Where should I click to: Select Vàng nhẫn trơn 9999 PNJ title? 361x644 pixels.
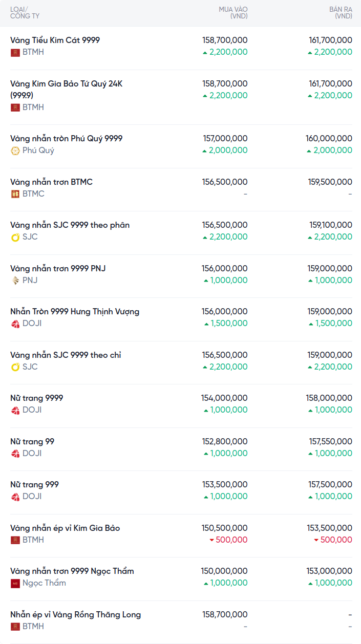[x=58, y=268]
